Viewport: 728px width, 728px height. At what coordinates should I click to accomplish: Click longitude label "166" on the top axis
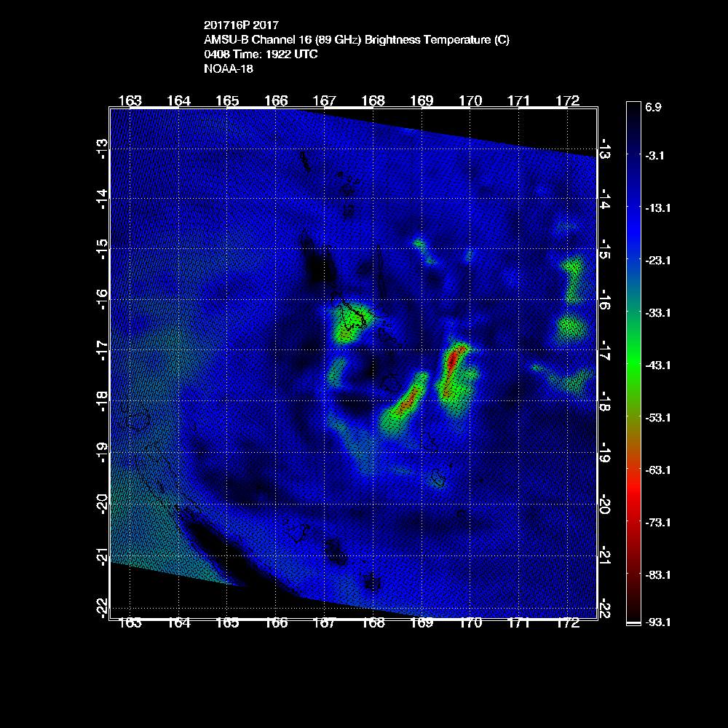276,100
